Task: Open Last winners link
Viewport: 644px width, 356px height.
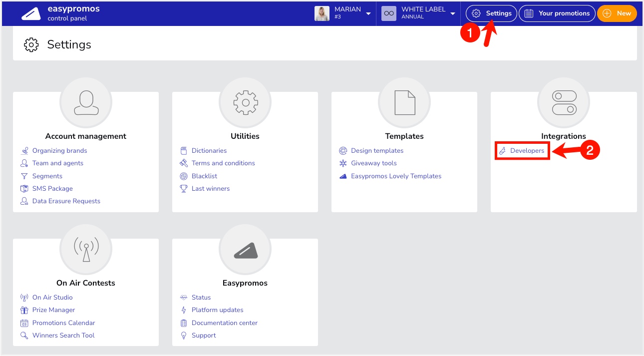Action: [211, 189]
